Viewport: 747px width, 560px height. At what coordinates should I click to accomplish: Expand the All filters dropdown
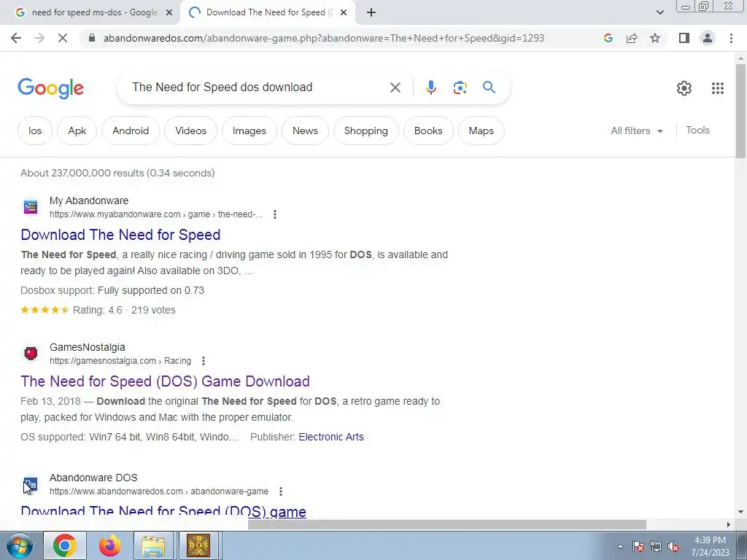[637, 131]
